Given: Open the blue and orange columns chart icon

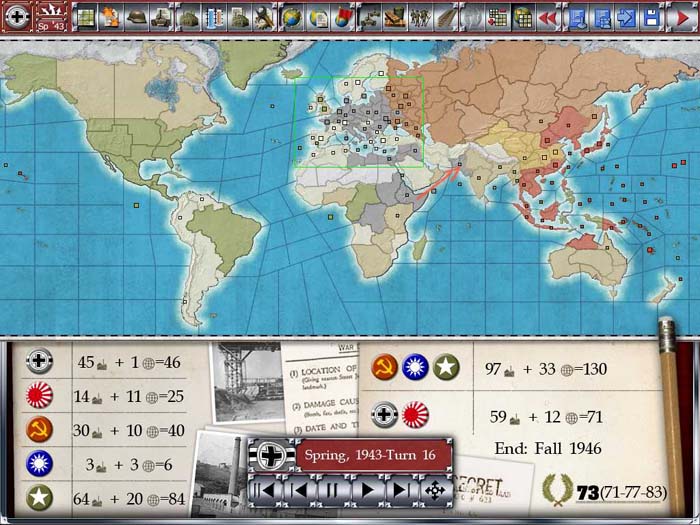Looking at the screenshot, I should [x=214, y=17].
